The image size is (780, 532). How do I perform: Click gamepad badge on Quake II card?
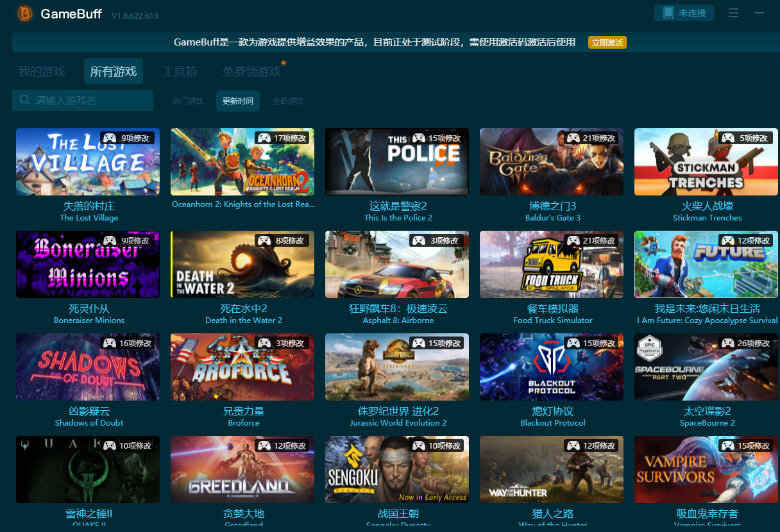[109, 445]
